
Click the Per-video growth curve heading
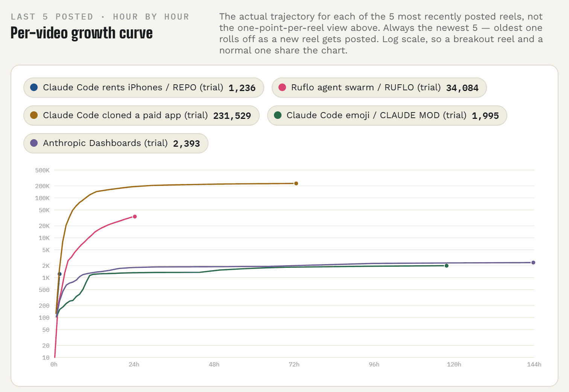pyautogui.click(x=82, y=33)
